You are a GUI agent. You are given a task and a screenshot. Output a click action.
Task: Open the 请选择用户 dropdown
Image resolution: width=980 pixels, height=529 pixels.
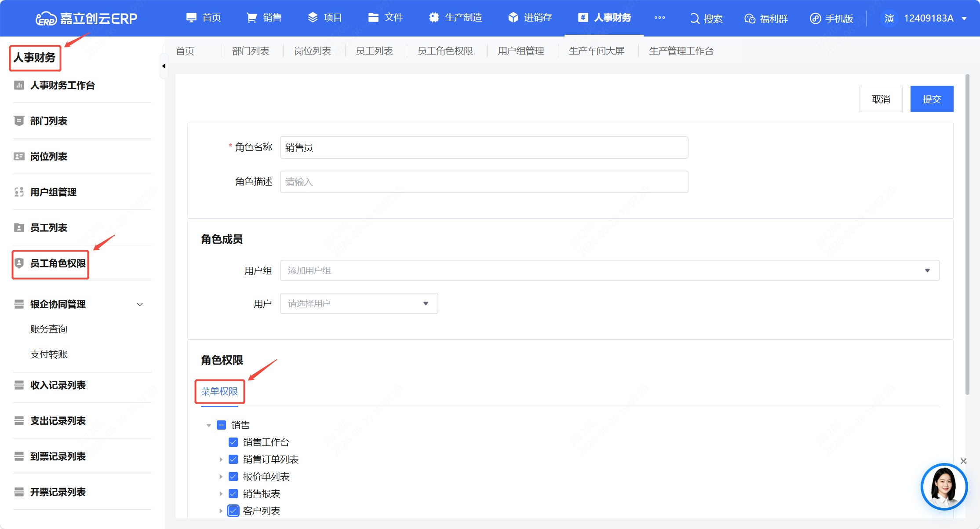point(359,303)
